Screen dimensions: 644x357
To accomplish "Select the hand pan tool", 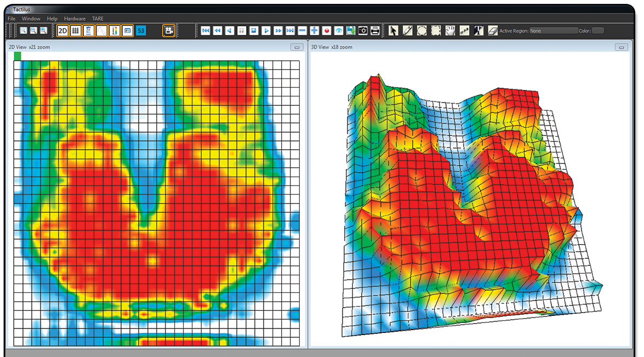I will (x=450, y=30).
